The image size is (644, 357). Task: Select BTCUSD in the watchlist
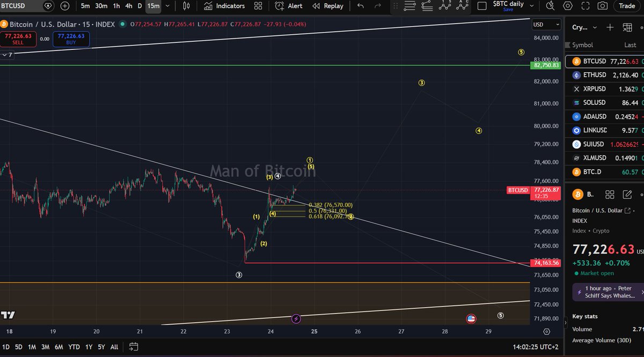pos(604,61)
